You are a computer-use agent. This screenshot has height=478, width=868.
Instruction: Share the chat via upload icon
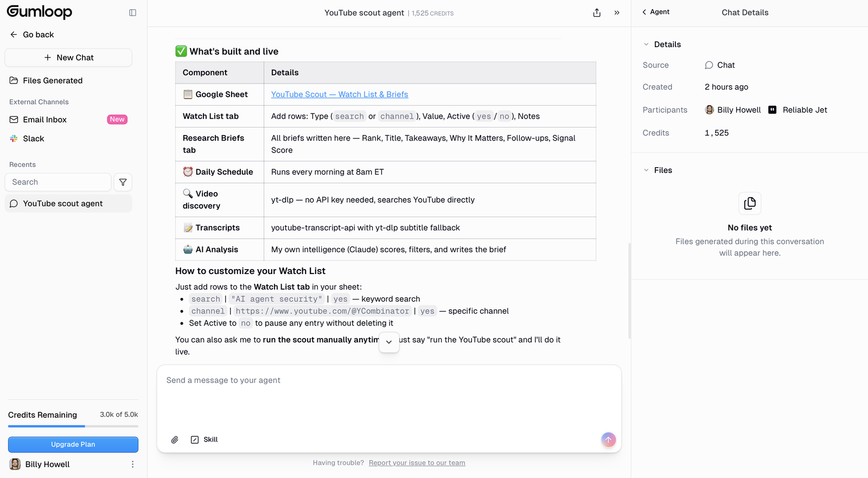point(597,12)
